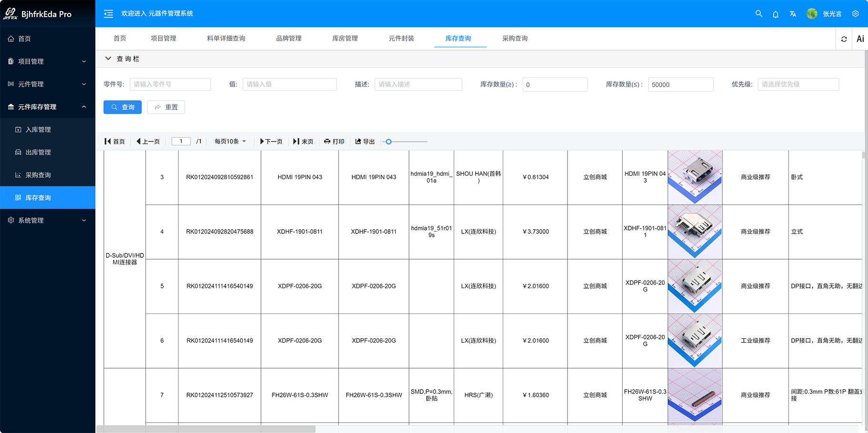Viewport: 868px width, 433px height.
Task: Open the 优先级 priority dropdown
Action: [x=798, y=84]
